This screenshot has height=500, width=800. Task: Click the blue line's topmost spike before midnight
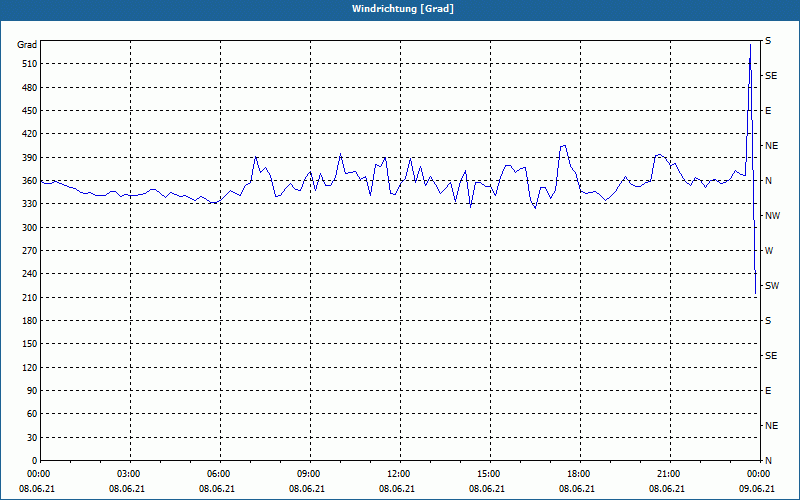tap(751, 45)
